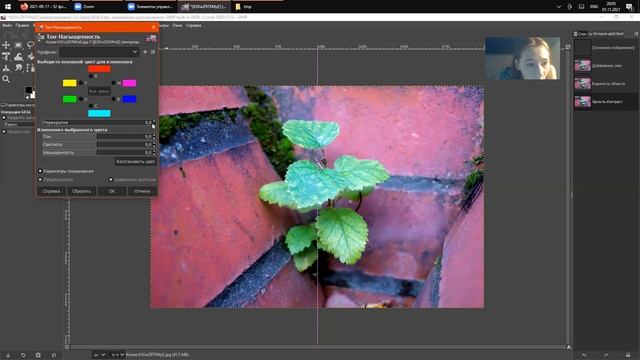Adjust the Hue slider
The height and width of the screenshot is (360, 640).
96,136
